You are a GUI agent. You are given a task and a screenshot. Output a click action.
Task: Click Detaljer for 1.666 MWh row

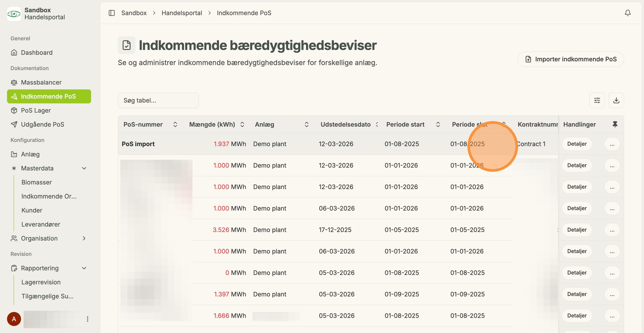(x=577, y=316)
